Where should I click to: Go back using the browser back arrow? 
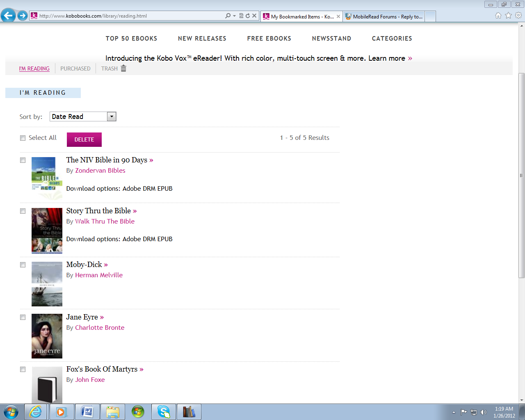8,16
